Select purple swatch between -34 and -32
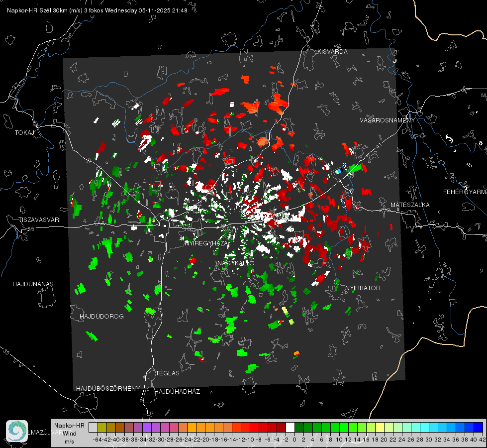This screenshot has height=448, width=487. pos(147,427)
